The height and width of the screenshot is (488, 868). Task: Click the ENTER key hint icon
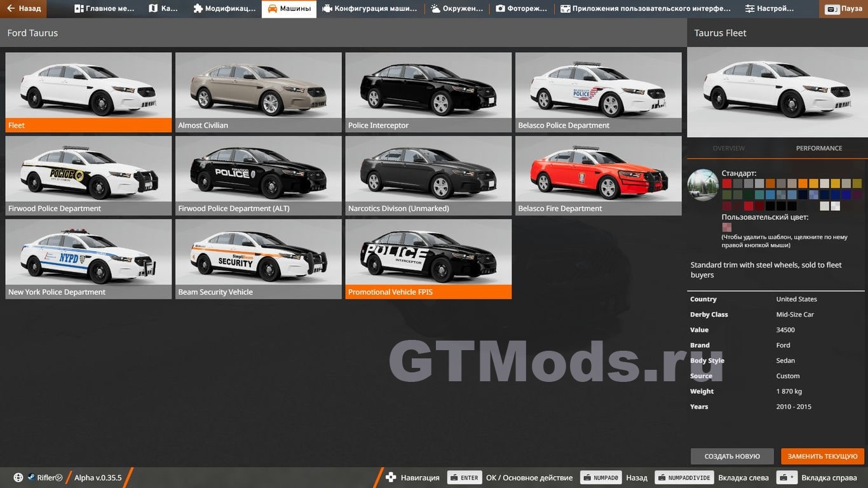[464, 478]
